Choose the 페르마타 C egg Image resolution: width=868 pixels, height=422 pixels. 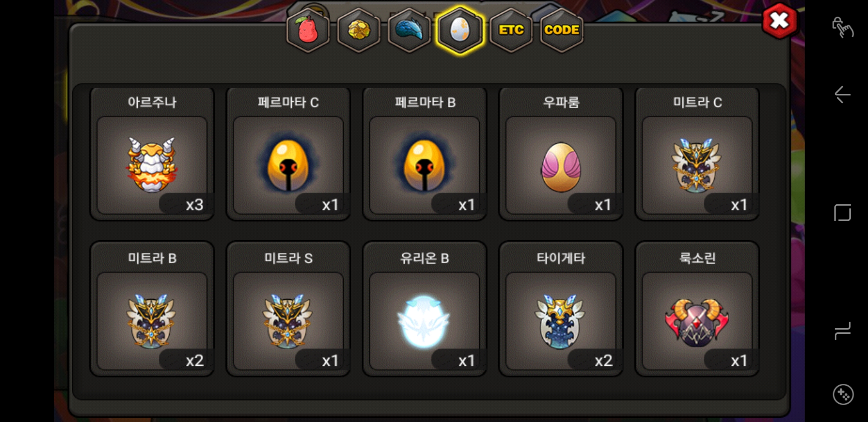pos(288,154)
